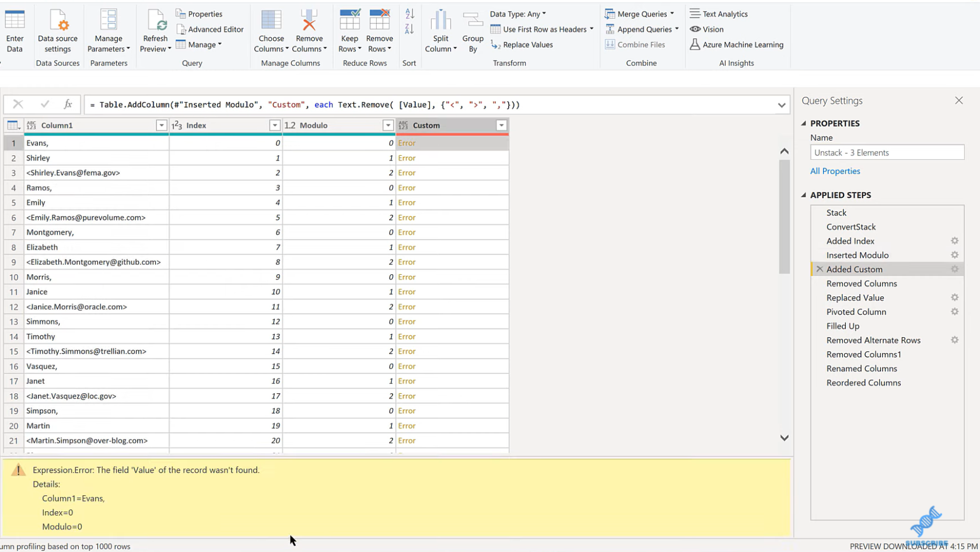Open Replaced Value step settings gear
This screenshot has height=552, width=980.
(955, 298)
